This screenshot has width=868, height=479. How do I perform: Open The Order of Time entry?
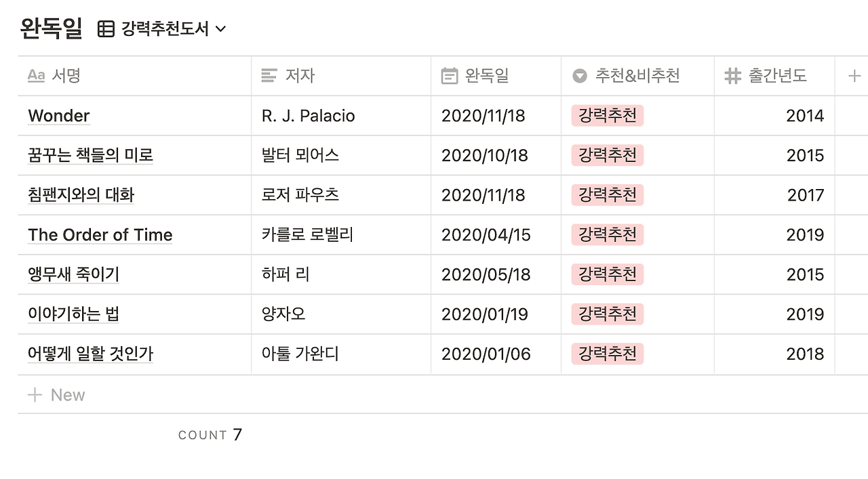click(x=100, y=235)
